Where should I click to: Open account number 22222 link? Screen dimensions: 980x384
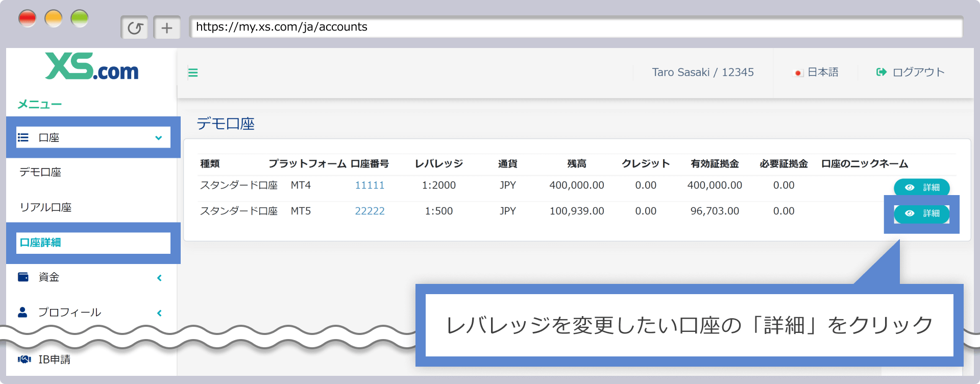[370, 211]
